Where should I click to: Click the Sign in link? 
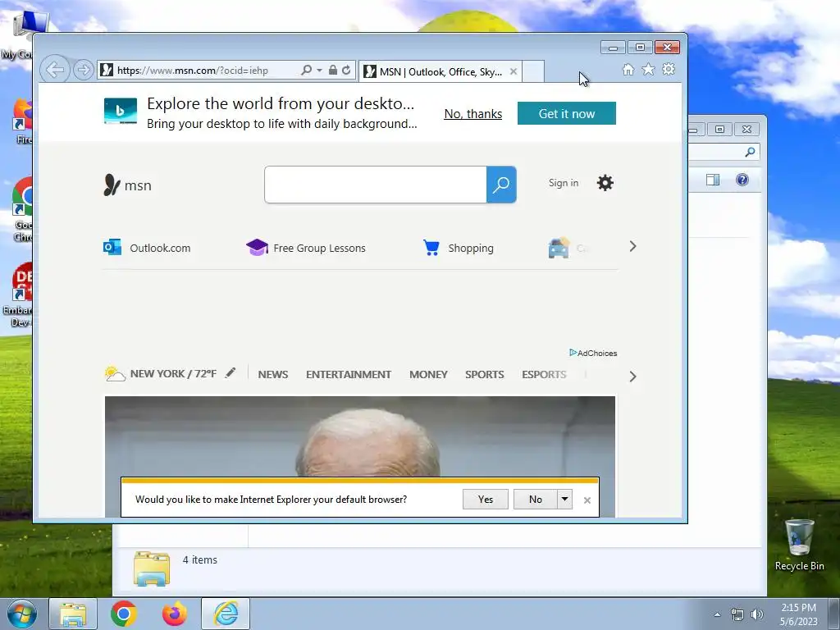(x=563, y=183)
